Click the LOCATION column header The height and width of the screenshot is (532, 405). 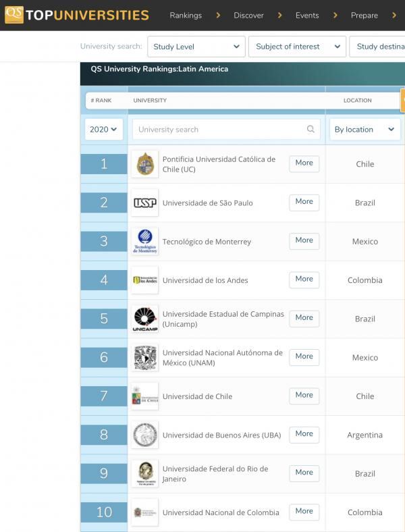click(358, 101)
